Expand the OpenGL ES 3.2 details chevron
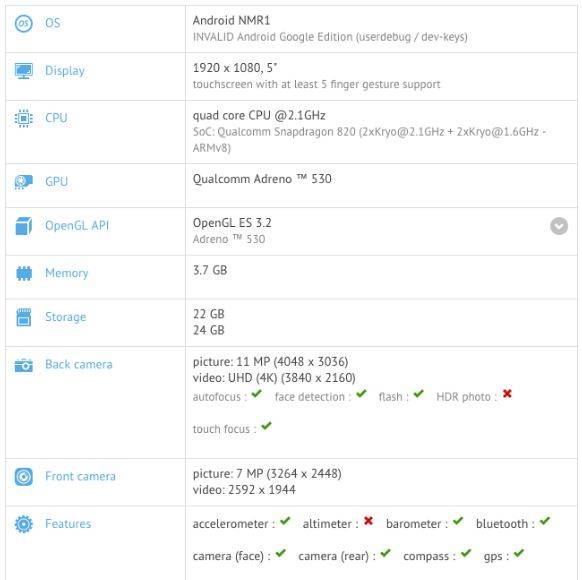Screen dimensions: 582x580 [x=559, y=226]
